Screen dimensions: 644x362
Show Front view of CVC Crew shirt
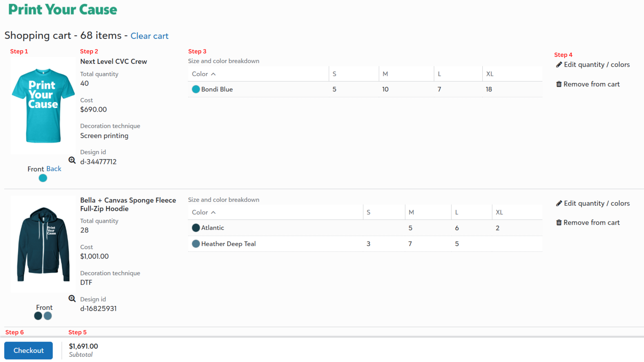36,169
